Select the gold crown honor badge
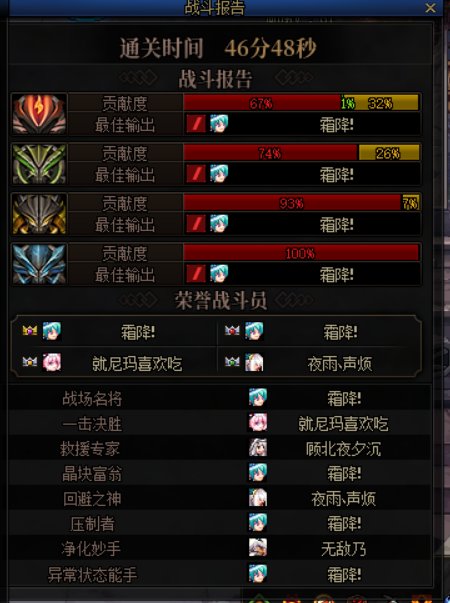 (x=30, y=330)
